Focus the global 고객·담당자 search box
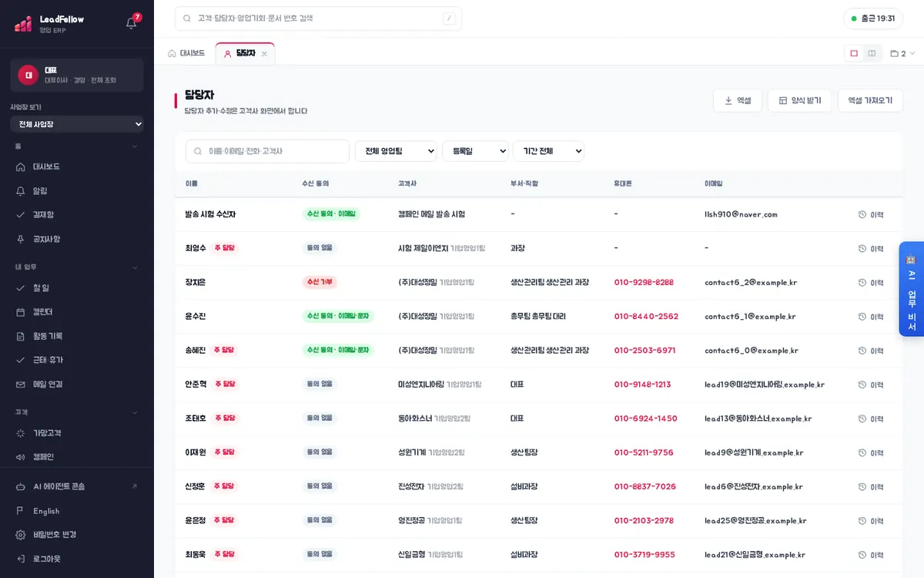This screenshot has height=578, width=924. coord(318,18)
